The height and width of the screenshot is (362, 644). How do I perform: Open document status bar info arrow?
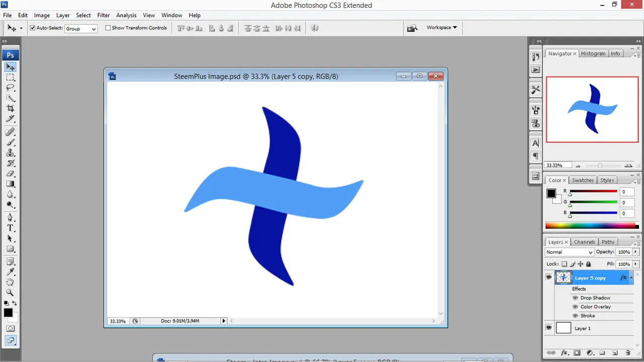224,321
